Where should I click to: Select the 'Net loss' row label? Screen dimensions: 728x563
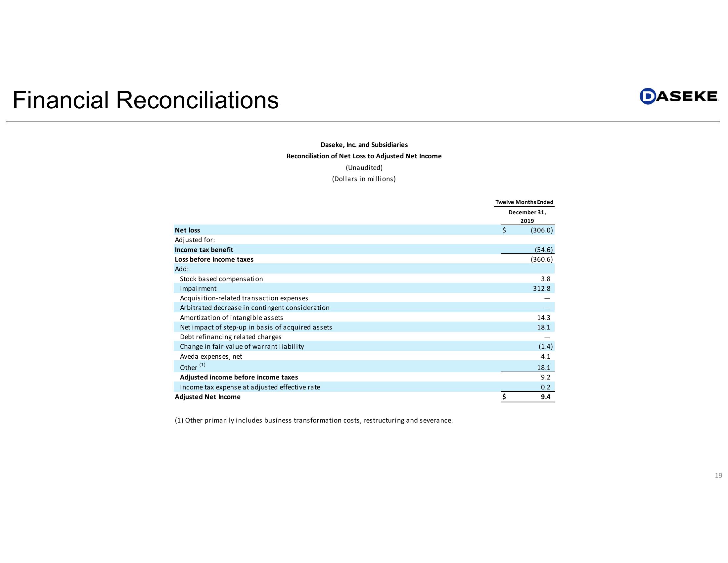[x=187, y=230]
